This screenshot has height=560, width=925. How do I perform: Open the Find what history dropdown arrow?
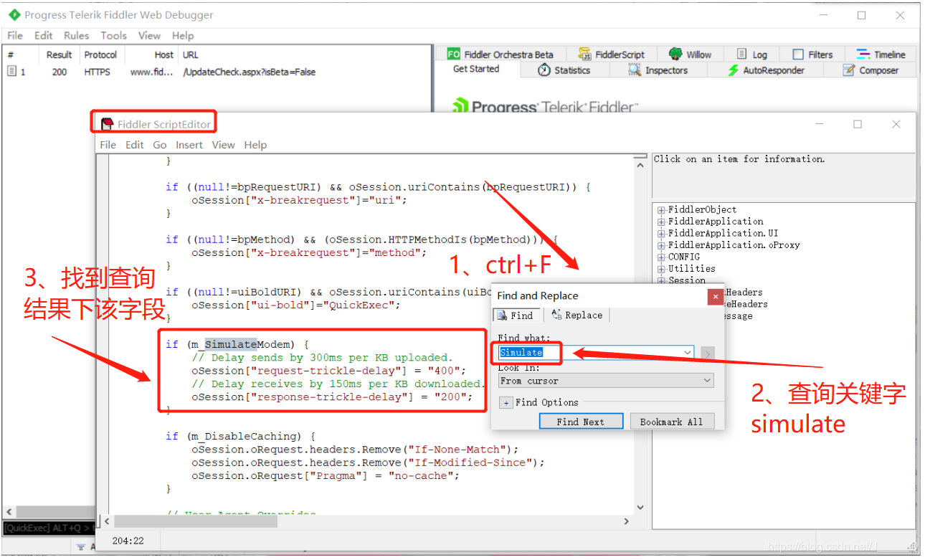click(x=689, y=353)
